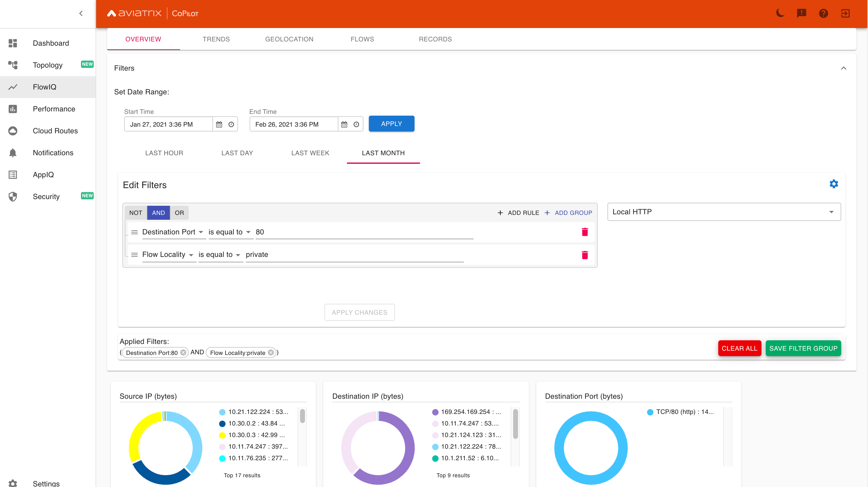Open operator dropdown for Flow Locality rule

tap(221, 255)
